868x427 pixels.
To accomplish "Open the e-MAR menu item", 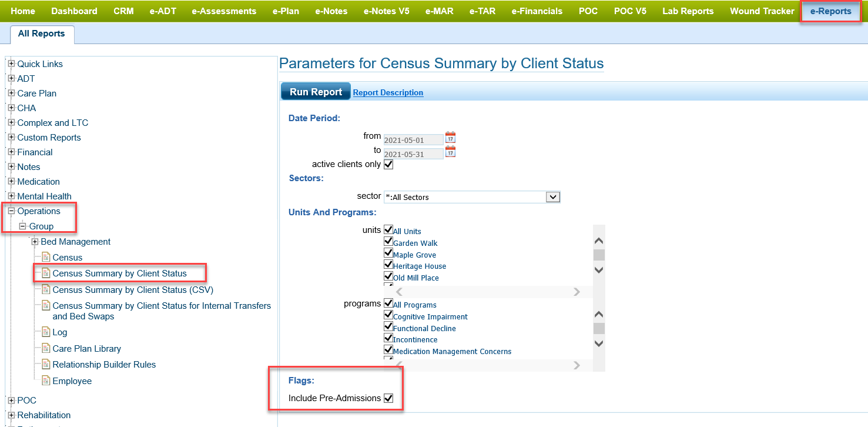I will coord(440,11).
